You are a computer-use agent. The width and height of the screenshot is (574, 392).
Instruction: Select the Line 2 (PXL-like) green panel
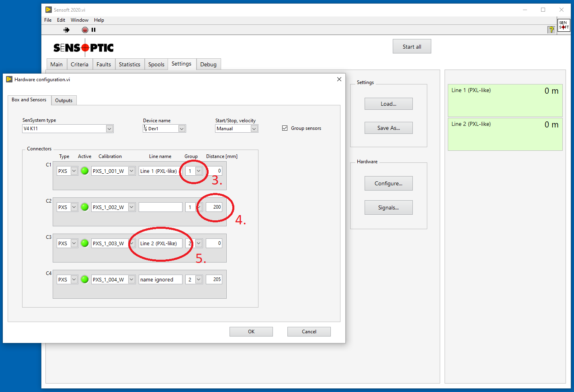[x=505, y=134]
